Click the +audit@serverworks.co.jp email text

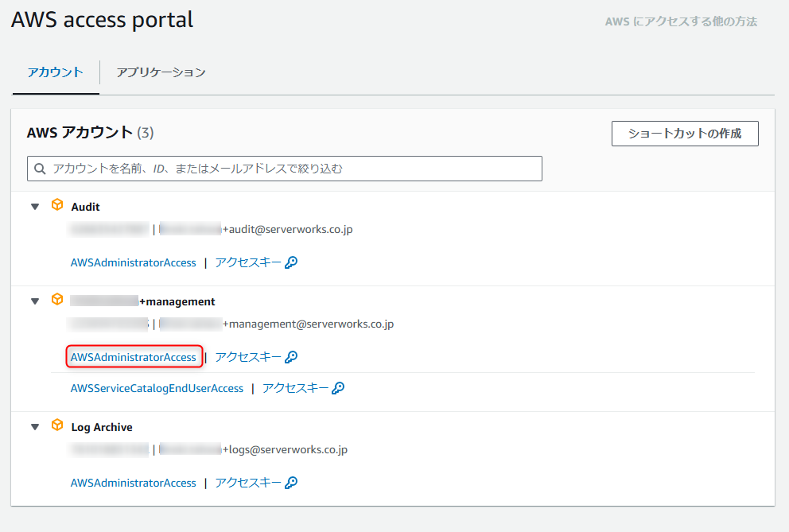[x=288, y=230]
